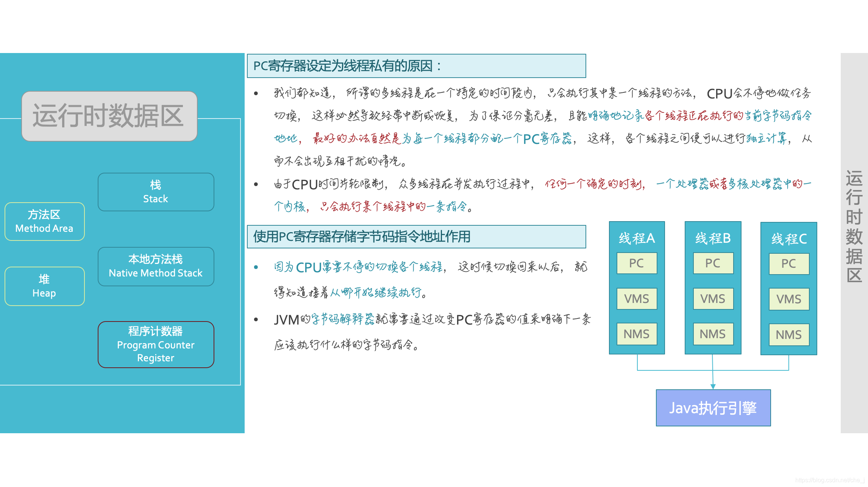Click the NMS cell in 线程B
The width and height of the screenshot is (868, 487).
click(x=713, y=334)
